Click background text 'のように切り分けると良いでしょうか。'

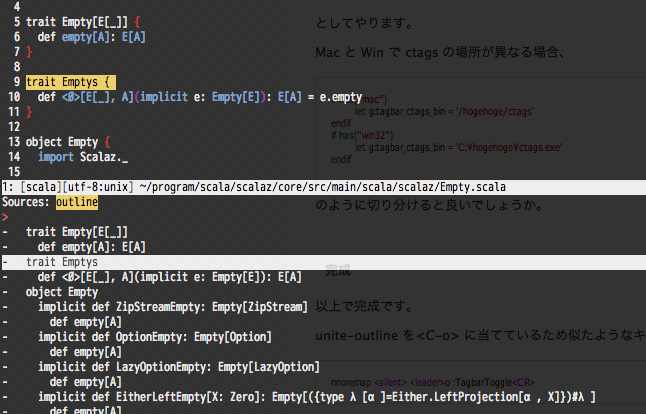430,205
